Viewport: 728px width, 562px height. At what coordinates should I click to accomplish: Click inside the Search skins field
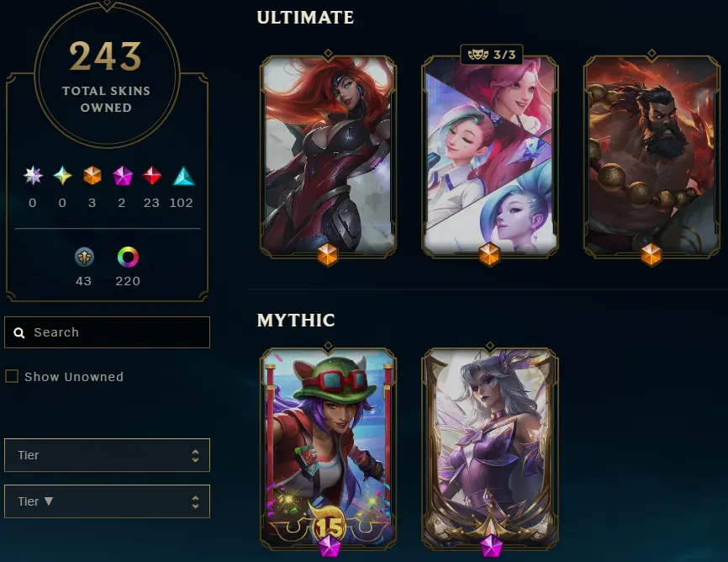point(108,332)
